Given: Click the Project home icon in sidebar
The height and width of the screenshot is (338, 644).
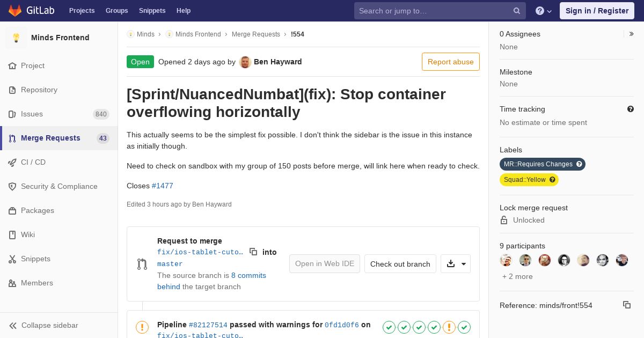Looking at the screenshot, I should tap(12, 66).
